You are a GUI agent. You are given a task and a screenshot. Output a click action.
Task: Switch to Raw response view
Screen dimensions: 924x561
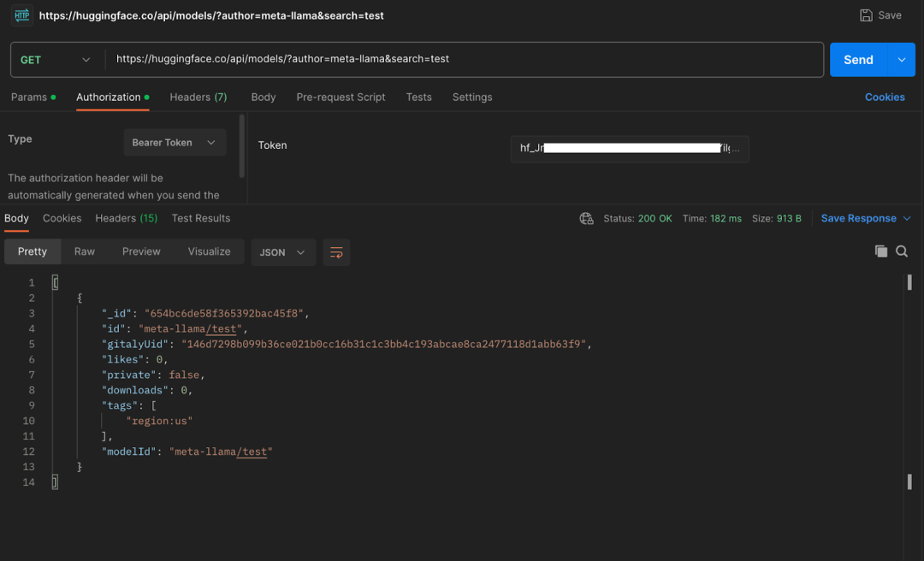(84, 251)
